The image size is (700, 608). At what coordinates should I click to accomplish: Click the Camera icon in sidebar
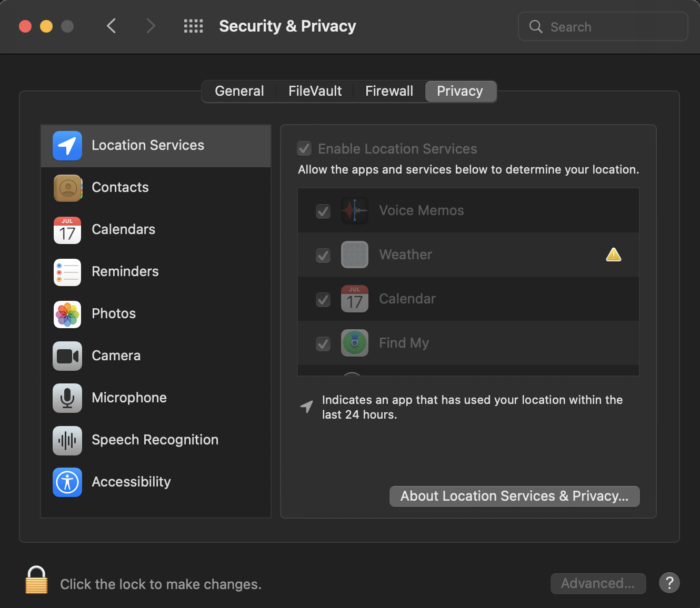pos(67,356)
